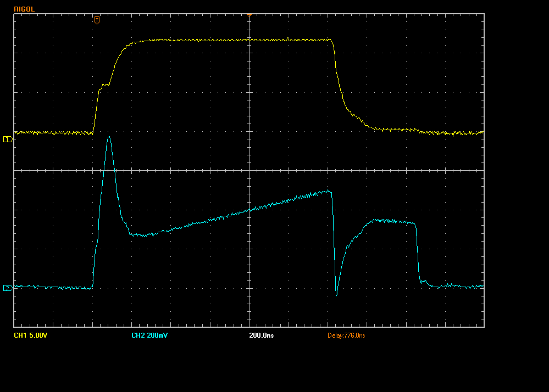The width and height of the screenshot is (549, 392).
Task: Click the RIGOL brand label
Action: click(x=24, y=9)
